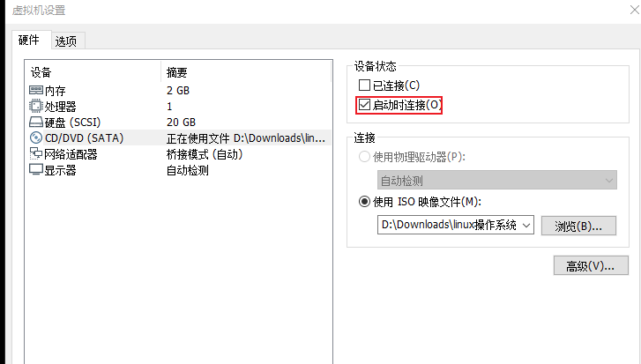Viewport: 641px width, 364px height.
Task: Click the processor count value 1
Action: coord(169,107)
